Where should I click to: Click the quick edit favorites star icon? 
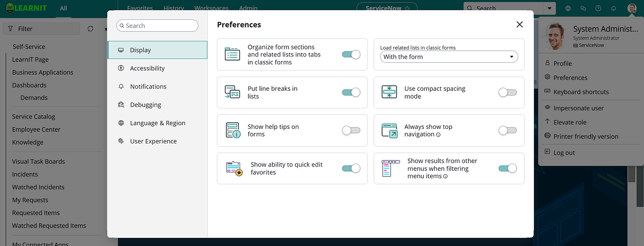pyautogui.click(x=235, y=169)
